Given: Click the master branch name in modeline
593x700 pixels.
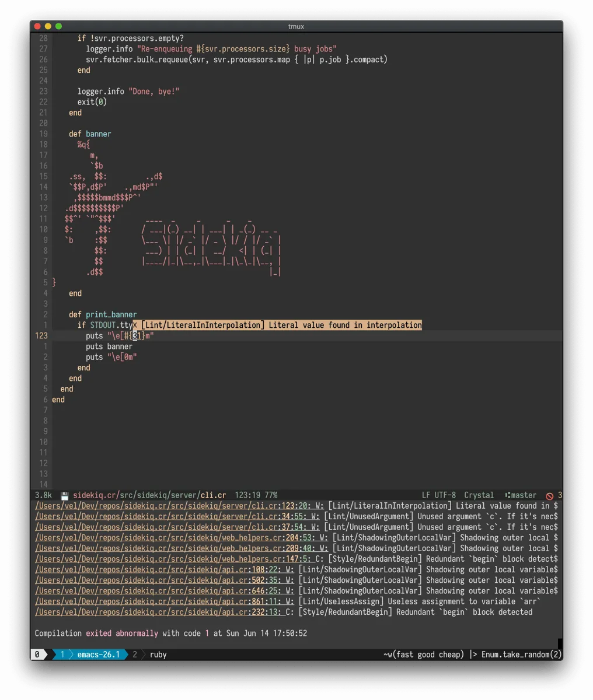Looking at the screenshot, I should [x=524, y=495].
